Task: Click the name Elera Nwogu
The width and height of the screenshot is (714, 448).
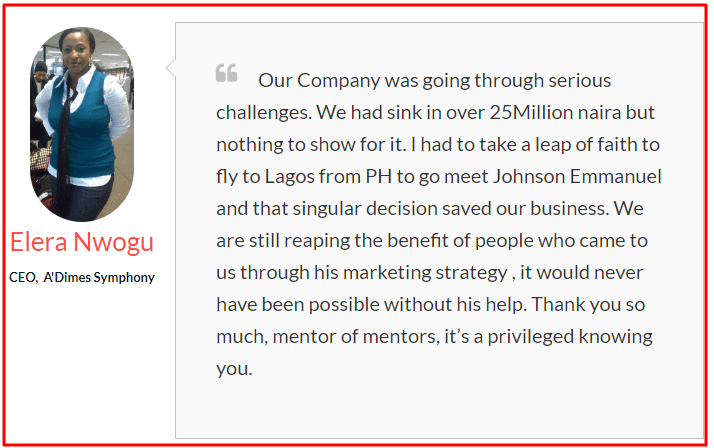Action: (x=82, y=243)
